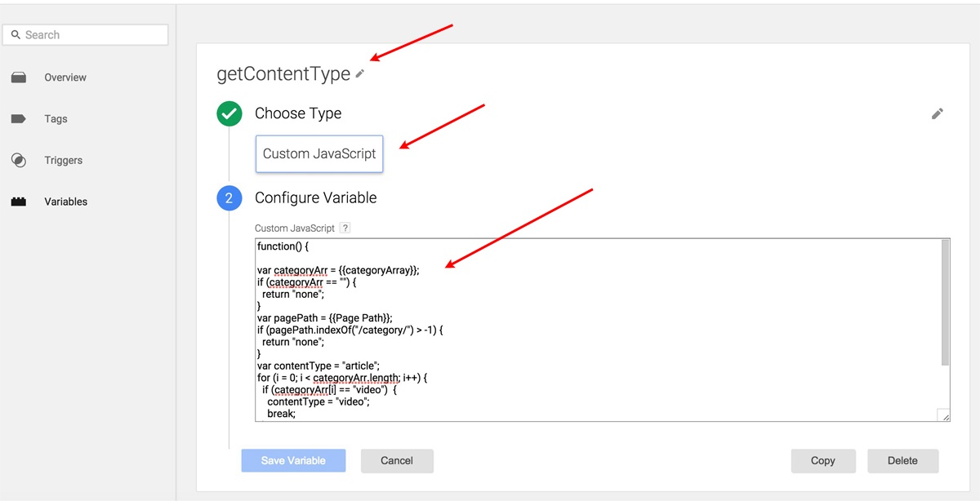This screenshot has width=980, height=501.
Task: Click the Overview briefcase icon
Action: coord(19,78)
